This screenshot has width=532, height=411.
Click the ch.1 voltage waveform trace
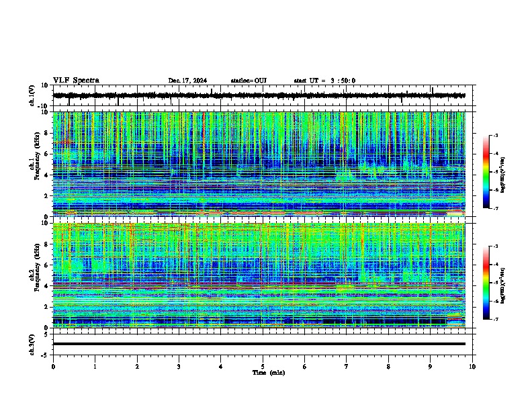pos(259,95)
